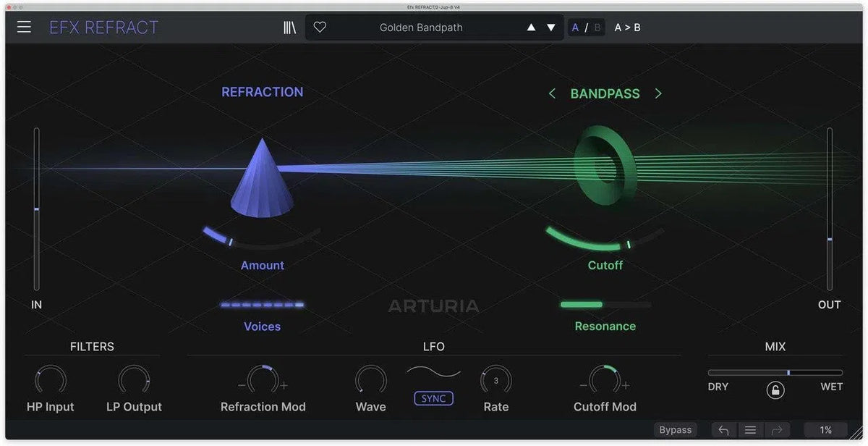This screenshot has width=868, height=446.
Task: Click the Voices segmented control
Action: click(262, 305)
